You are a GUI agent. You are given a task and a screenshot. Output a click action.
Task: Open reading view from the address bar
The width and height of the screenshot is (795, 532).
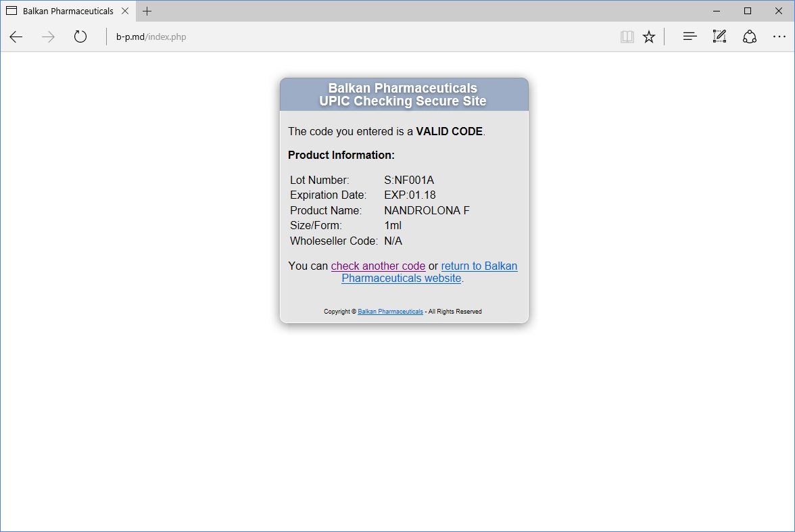click(627, 37)
